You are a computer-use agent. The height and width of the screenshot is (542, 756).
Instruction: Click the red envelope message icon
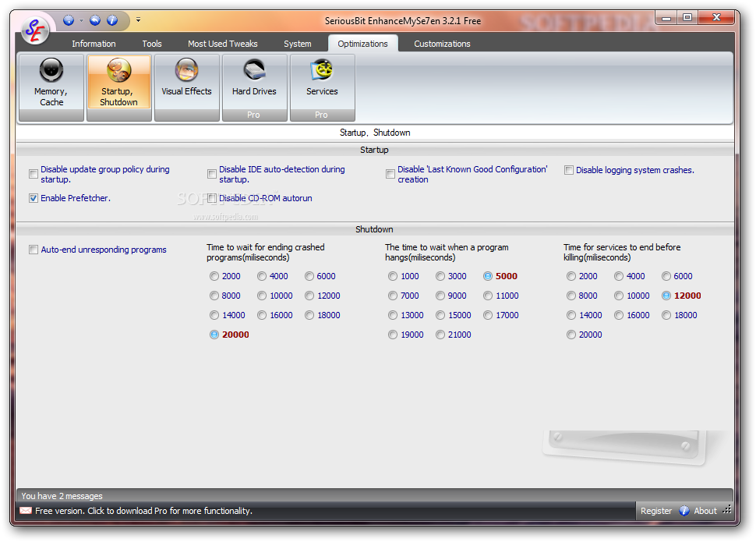click(x=26, y=511)
